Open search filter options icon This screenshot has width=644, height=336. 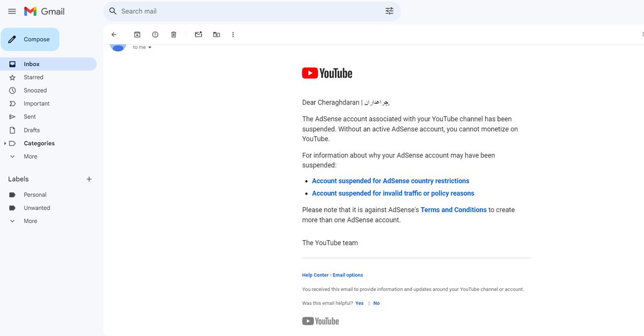(x=390, y=11)
